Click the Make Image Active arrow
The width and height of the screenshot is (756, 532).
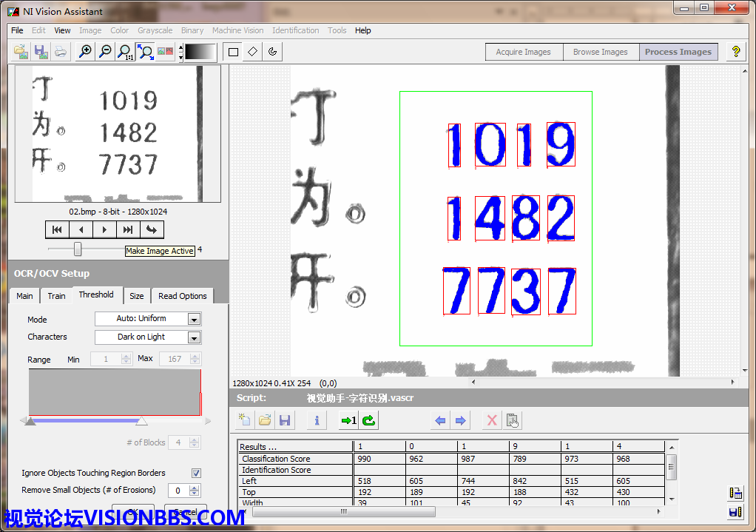(152, 229)
